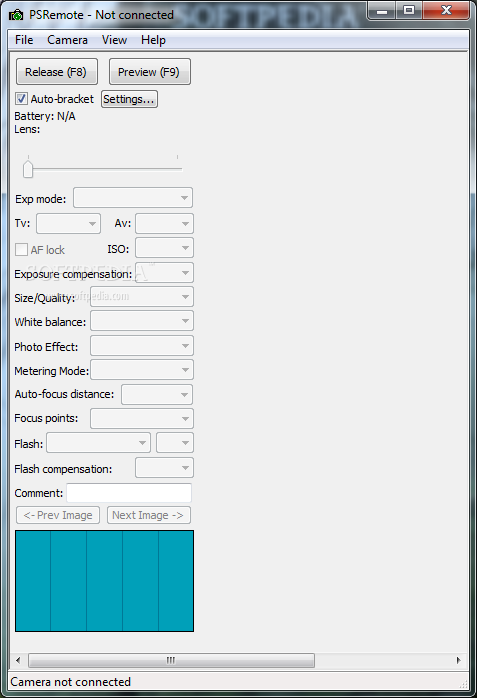Click the Battery: N/A label
The width and height of the screenshot is (477, 698).
45,116
